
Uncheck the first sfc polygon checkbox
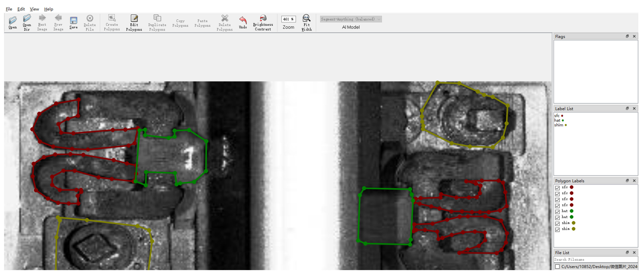point(557,188)
